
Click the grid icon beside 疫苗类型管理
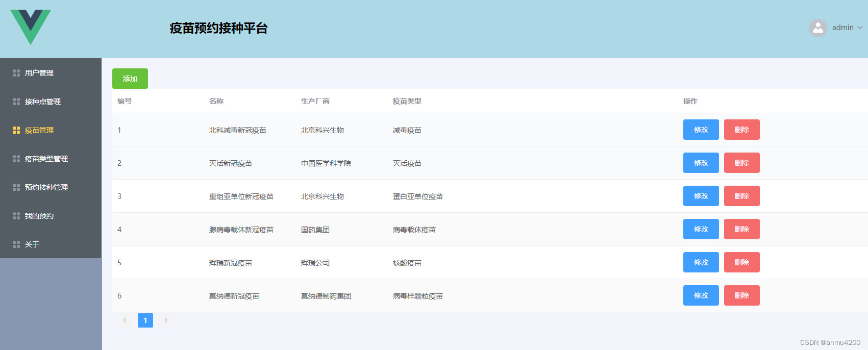pyautogui.click(x=16, y=159)
